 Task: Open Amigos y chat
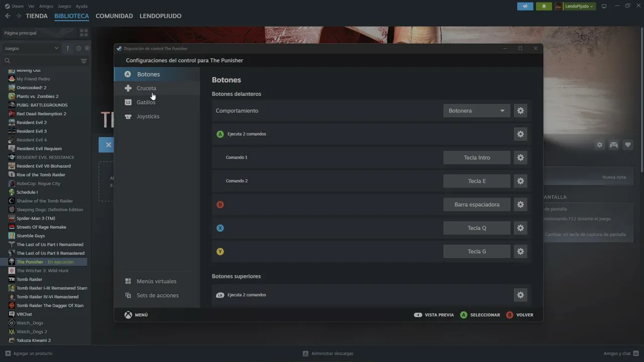[621, 353]
